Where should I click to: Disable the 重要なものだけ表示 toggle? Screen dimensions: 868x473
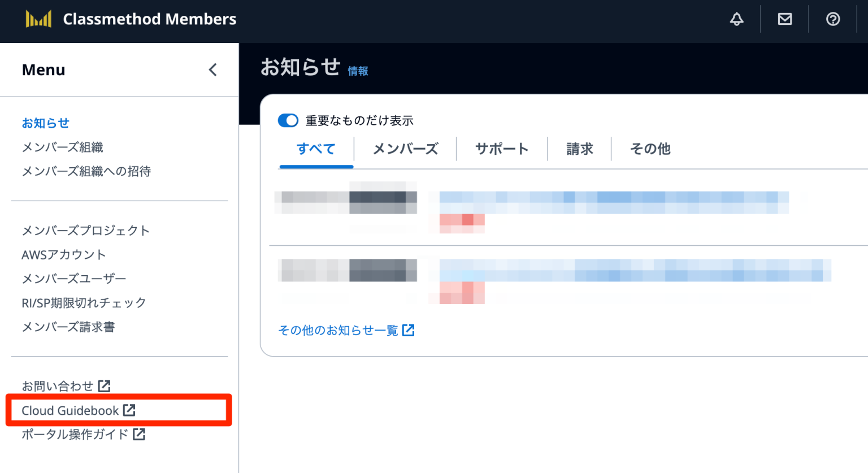tap(288, 120)
